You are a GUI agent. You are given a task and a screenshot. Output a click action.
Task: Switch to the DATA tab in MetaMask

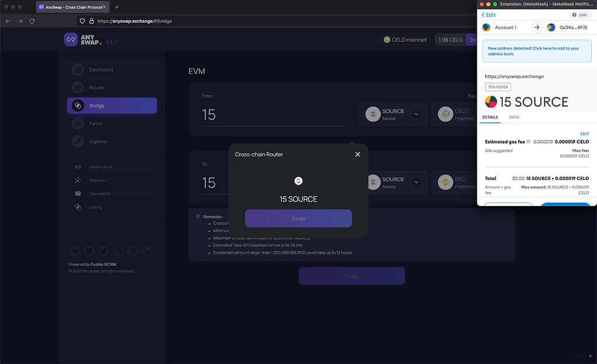(514, 117)
